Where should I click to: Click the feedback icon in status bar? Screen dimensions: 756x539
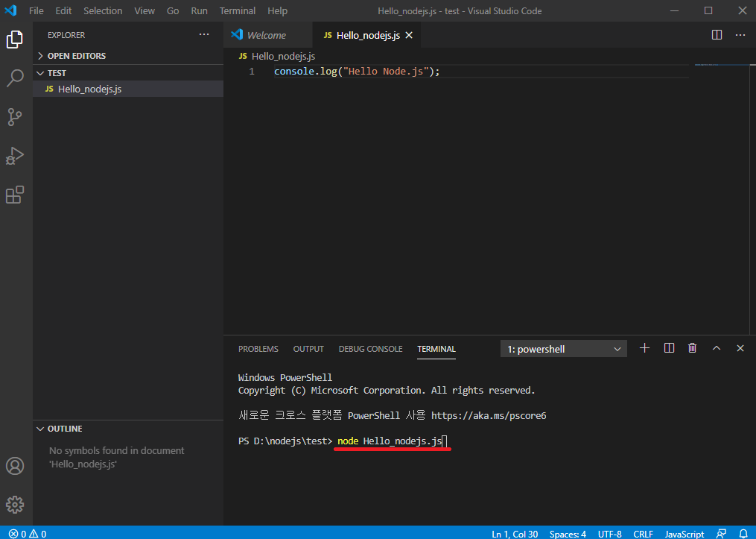pos(721,534)
